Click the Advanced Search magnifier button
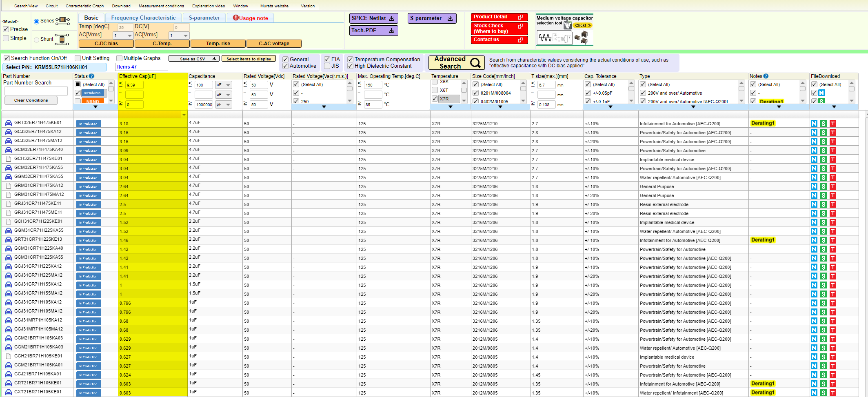This screenshot has height=397, width=868. [x=457, y=62]
